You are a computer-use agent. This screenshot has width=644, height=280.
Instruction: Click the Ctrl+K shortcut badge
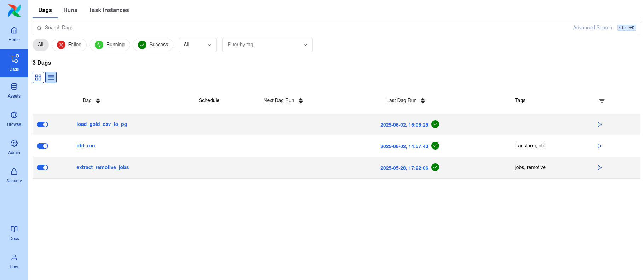point(627,28)
